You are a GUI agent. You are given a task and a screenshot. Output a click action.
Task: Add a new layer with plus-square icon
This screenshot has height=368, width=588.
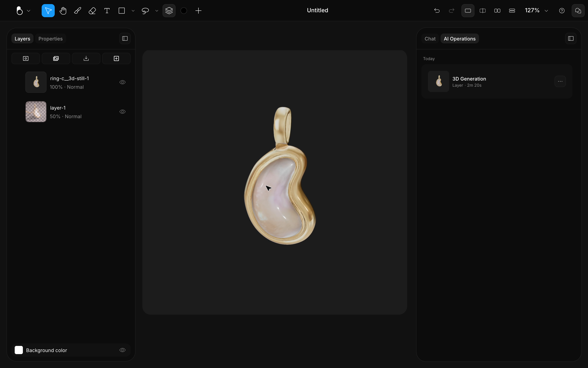click(x=116, y=58)
